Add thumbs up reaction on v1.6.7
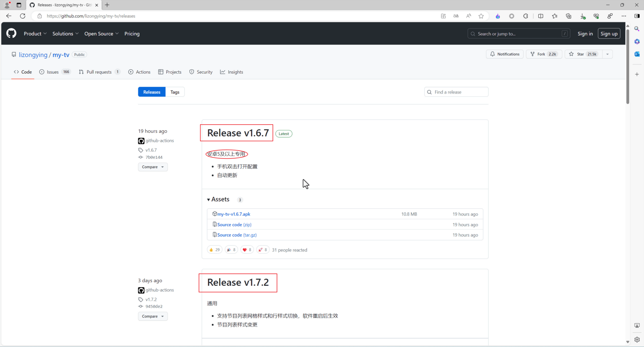The image size is (644, 347). (214, 250)
